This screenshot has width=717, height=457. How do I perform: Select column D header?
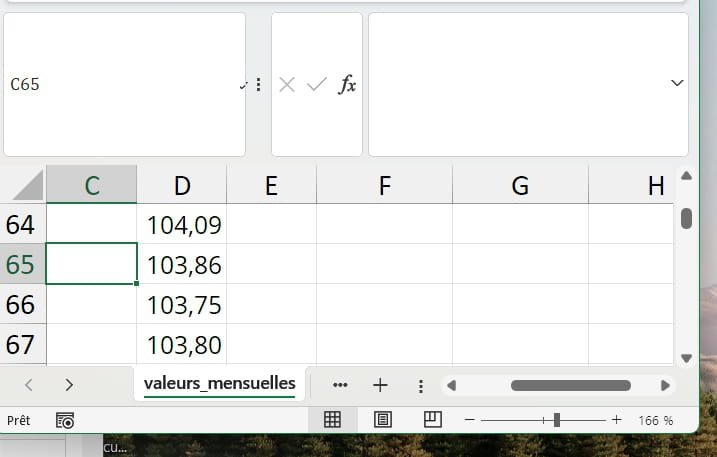coord(181,185)
